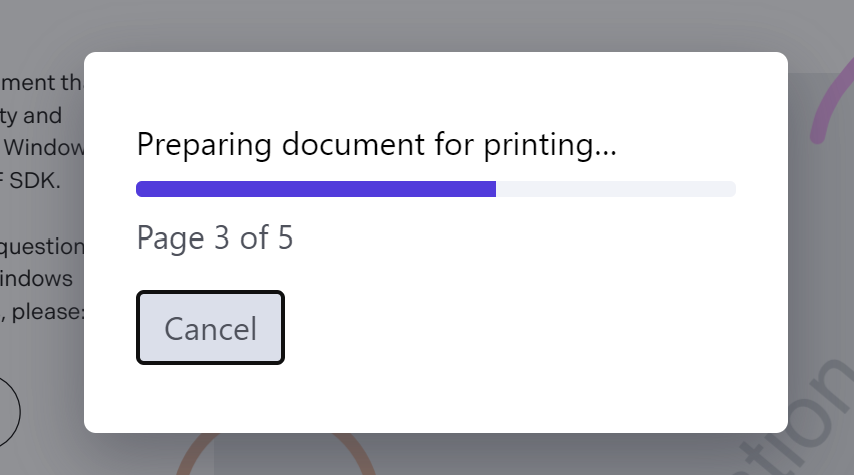Viewport: 854px width, 476px height.
Task: Click the Cancel button
Action: point(210,327)
